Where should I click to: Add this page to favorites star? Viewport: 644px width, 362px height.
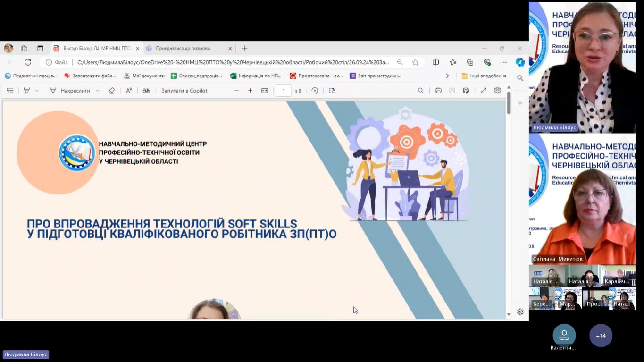pos(415,62)
